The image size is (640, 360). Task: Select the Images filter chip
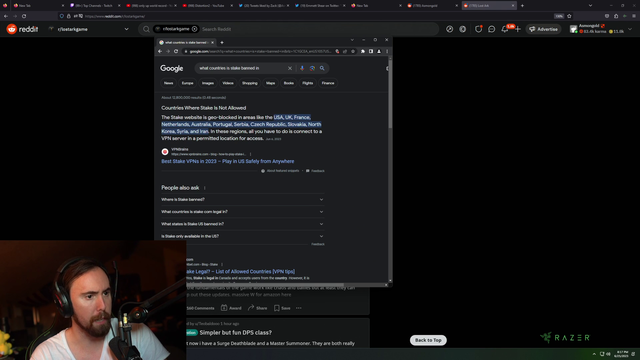point(208,83)
